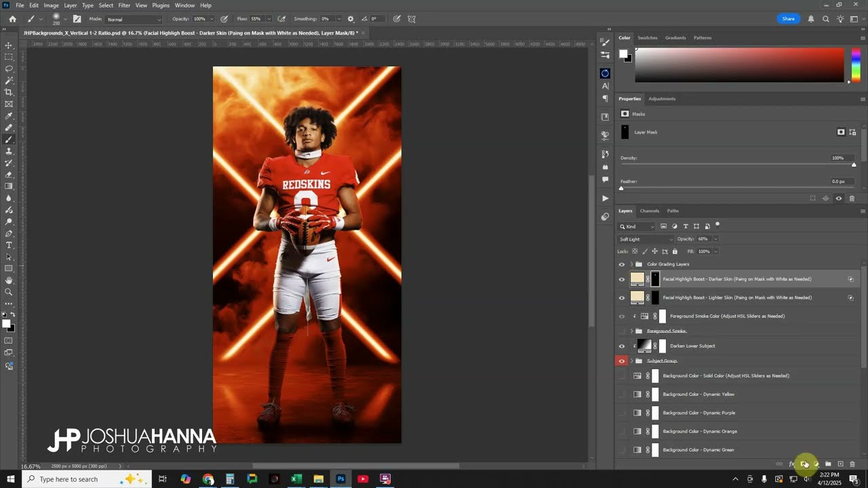Image resolution: width=868 pixels, height=488 pixels.
Task: Add layer mask from Layers panel footer
Action: click(804, 464)
